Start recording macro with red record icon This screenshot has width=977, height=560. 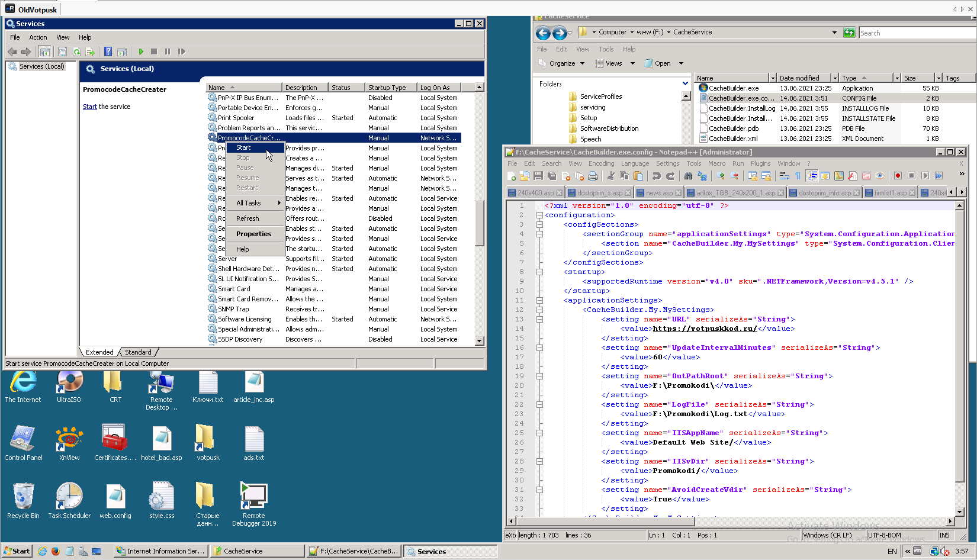pyautogui.click(x=898, y=176)
